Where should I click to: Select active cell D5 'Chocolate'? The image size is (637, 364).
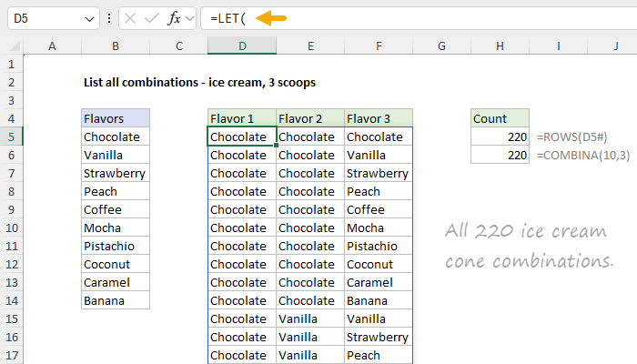(242, 136)
